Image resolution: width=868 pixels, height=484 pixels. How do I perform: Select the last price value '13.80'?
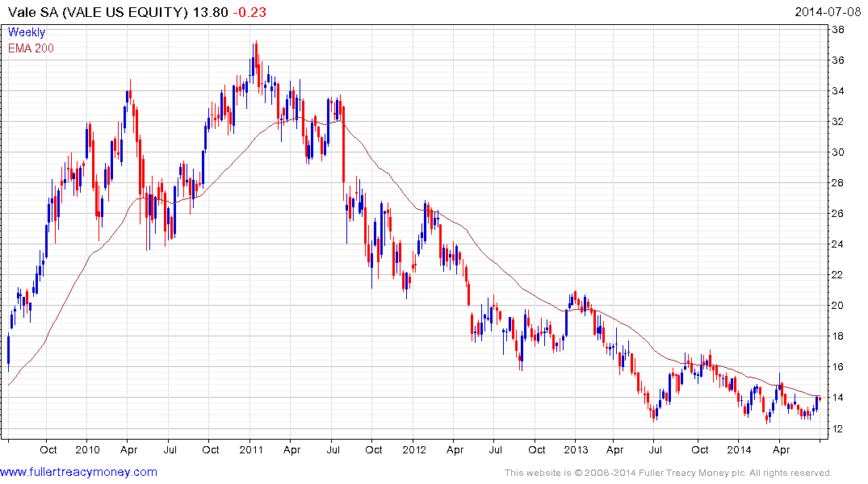[211, 12]
